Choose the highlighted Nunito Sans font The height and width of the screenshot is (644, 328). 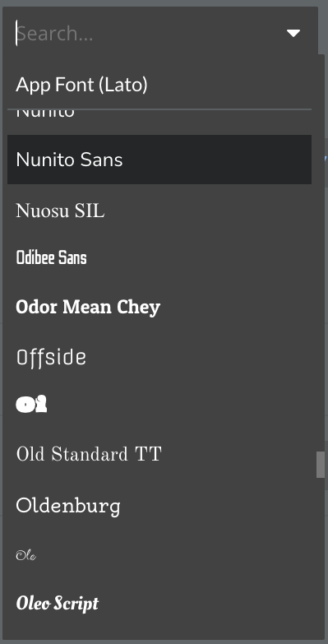click(x=159, y=160)
